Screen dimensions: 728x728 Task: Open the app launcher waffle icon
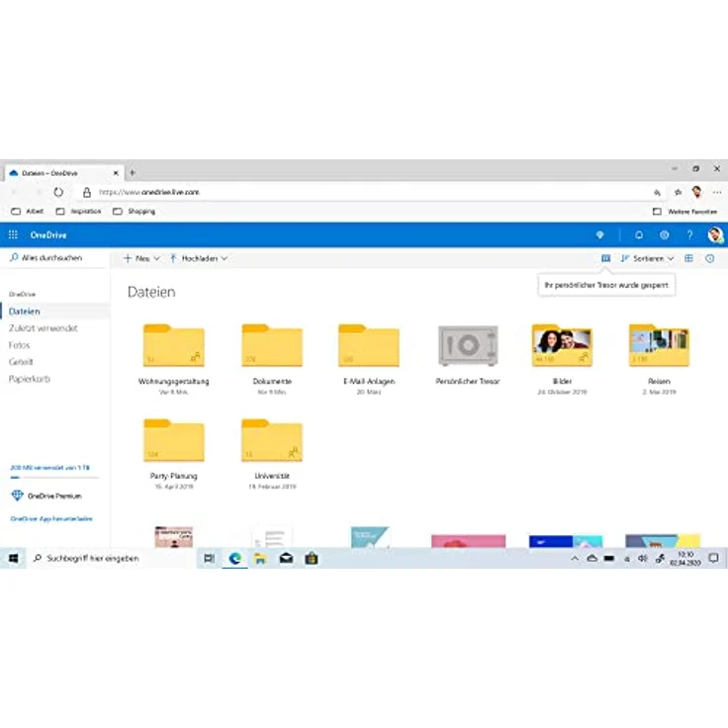(13, 235)
